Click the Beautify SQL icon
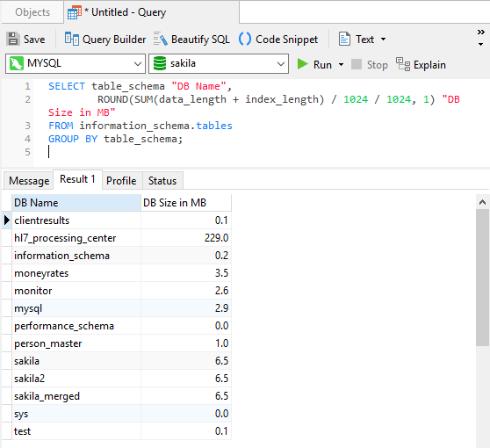Screen dimensions: 490x448 click(161, 39)
